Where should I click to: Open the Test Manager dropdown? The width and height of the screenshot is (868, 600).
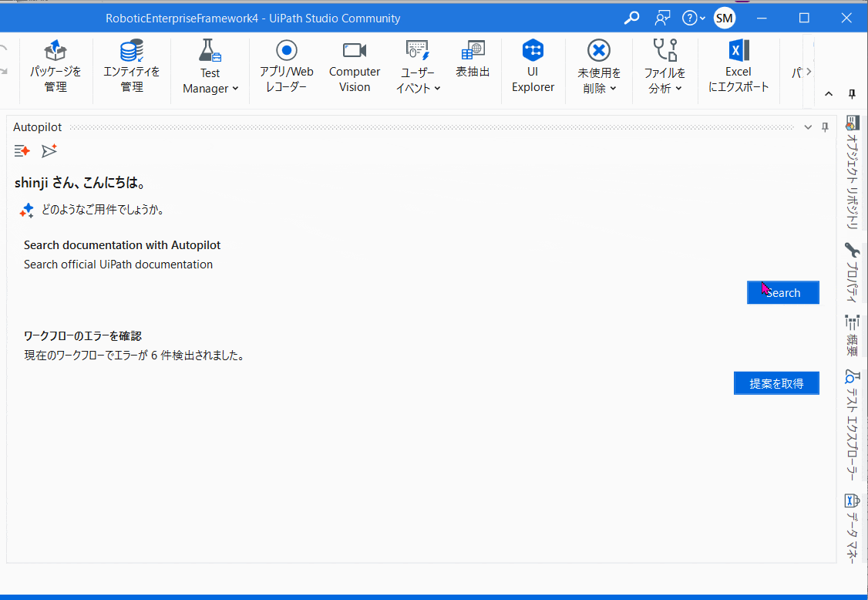(x=210, y=66)
